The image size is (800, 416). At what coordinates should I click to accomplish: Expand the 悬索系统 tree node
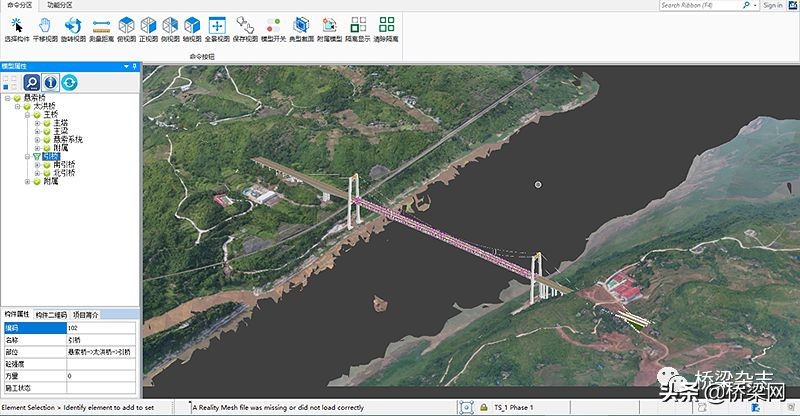pos(37,139)
